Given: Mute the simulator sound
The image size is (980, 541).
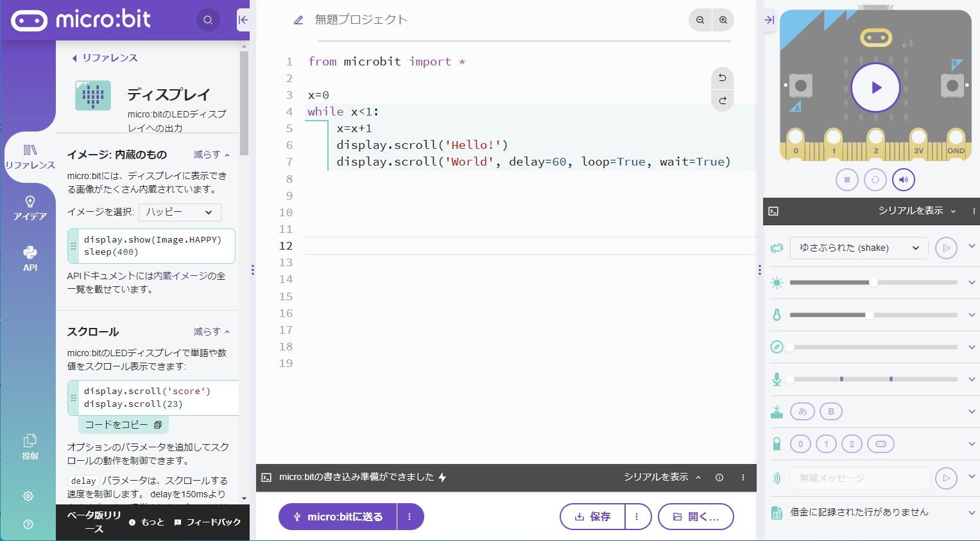Looking at the screenshot, I should [904, 180].
